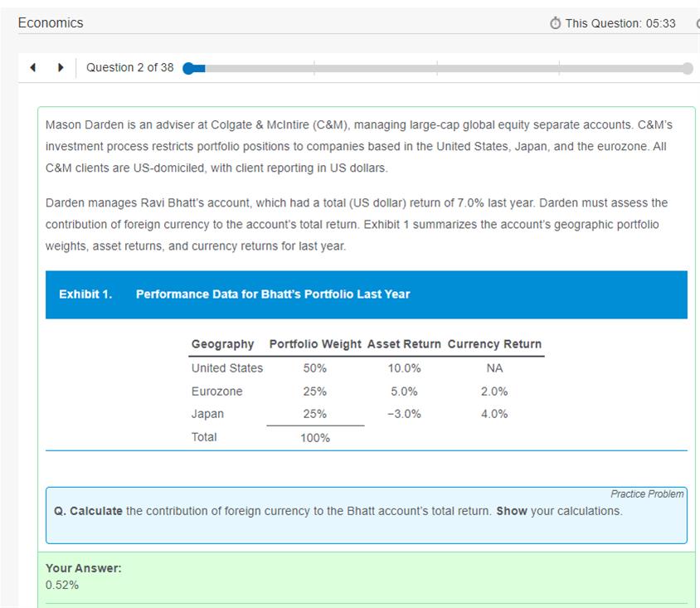Advance with the next question arrow
Screen dimensions: 700x608
pyautogui.click(x=61, y=68)
